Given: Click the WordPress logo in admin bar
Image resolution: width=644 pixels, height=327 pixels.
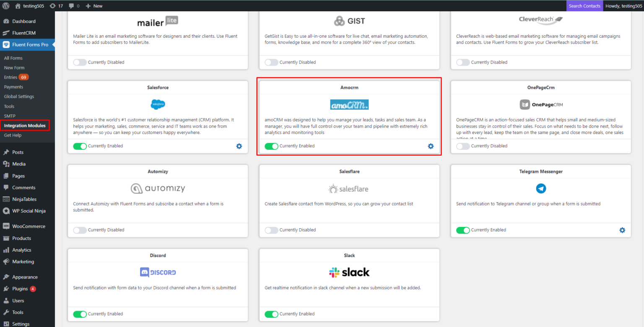Looking at the screenshot, I should (5, 5).
